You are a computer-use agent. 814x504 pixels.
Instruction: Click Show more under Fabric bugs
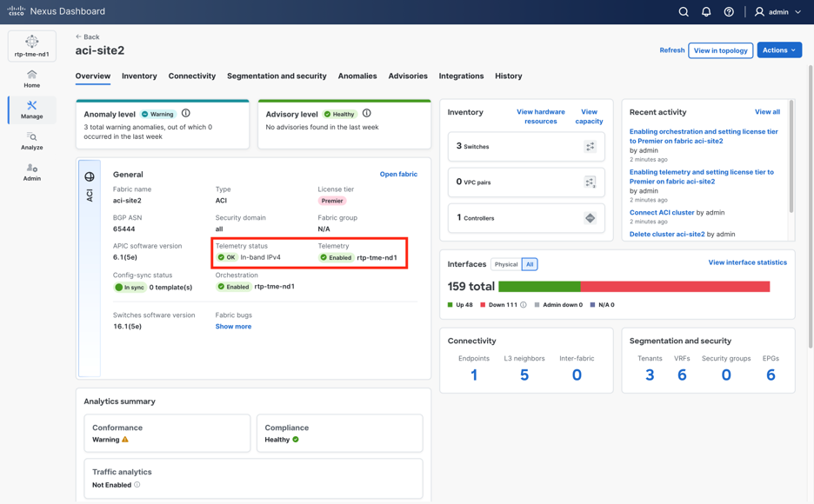[x=233, y=326]
